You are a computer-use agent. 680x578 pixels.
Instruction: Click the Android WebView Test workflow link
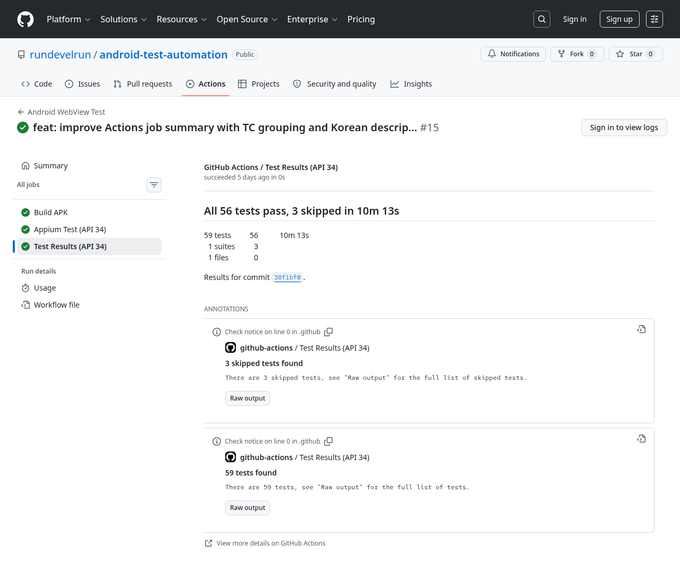[x=66, y=112]
